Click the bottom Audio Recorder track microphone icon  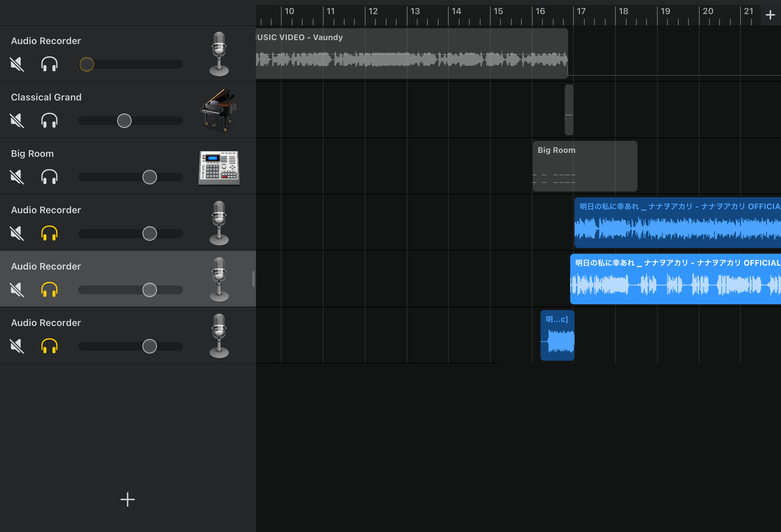(x=219, y=336)
